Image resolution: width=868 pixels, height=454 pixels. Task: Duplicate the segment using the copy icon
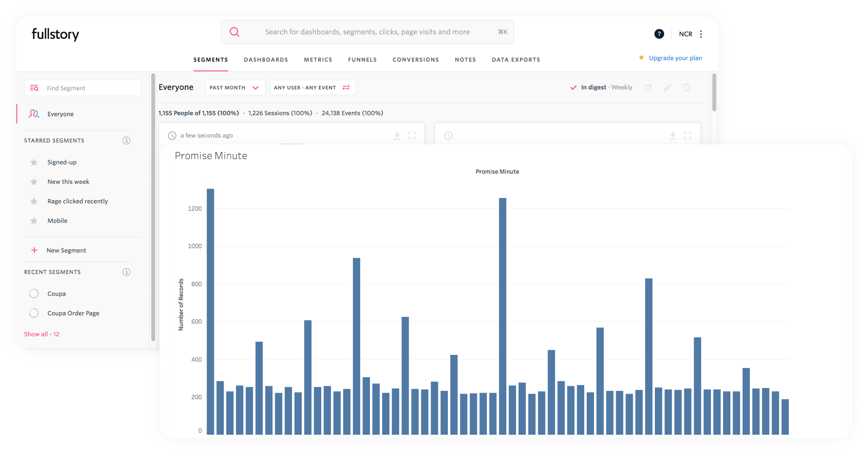point(648,87)
